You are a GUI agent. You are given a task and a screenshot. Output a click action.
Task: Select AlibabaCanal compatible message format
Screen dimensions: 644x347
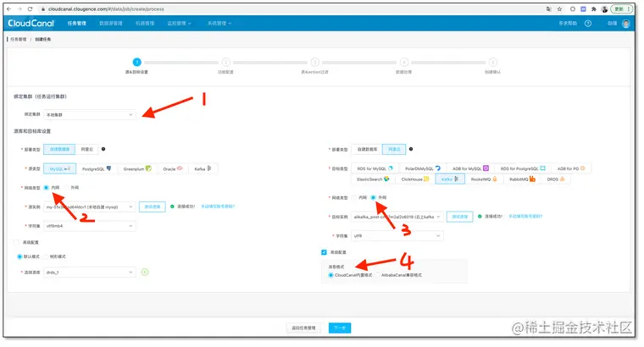click(x=378, y=275)
